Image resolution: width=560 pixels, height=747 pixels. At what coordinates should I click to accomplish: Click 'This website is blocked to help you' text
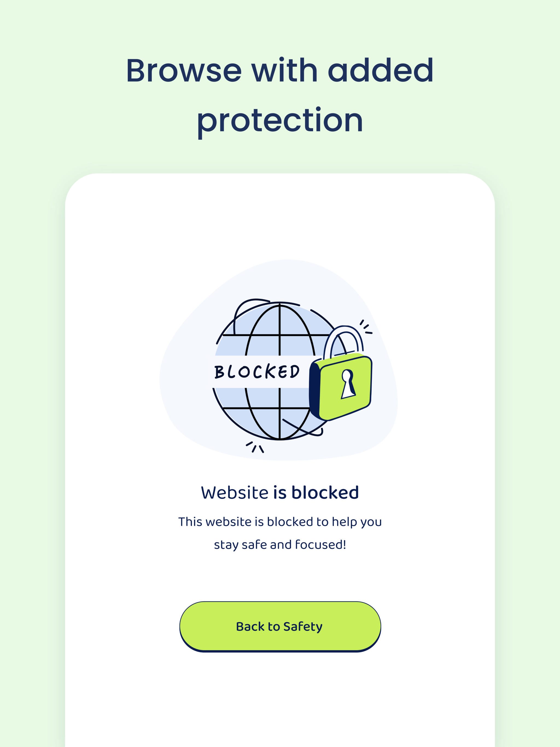point(280,522)
